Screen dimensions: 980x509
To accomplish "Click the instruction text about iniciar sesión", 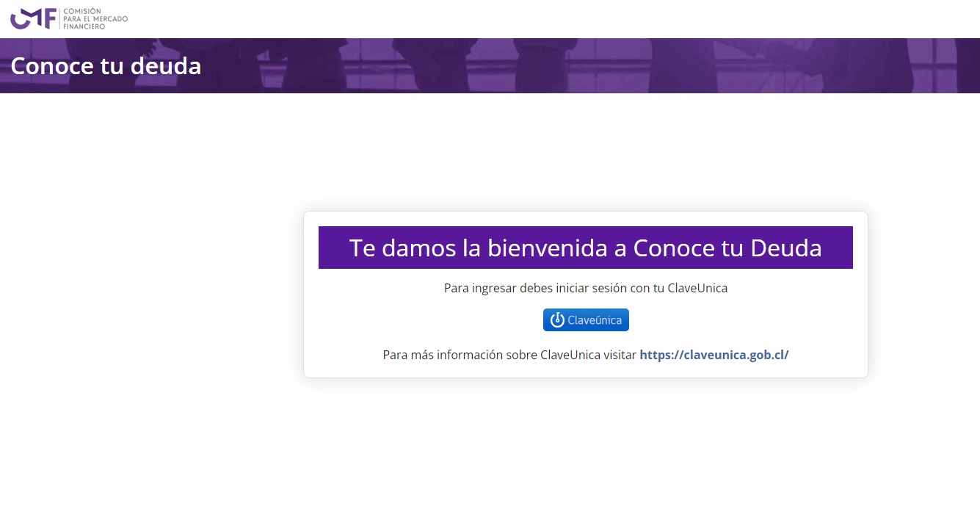I will [586, 288].
